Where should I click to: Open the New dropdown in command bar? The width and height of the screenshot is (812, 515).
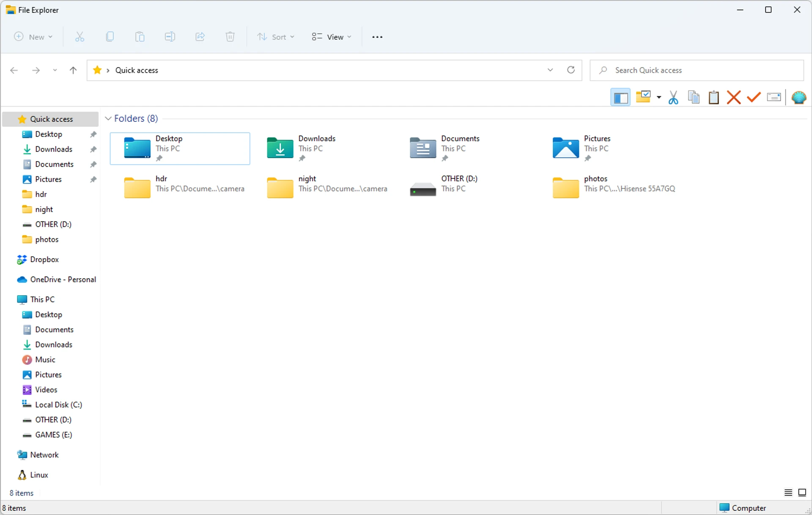pos(33,37)
